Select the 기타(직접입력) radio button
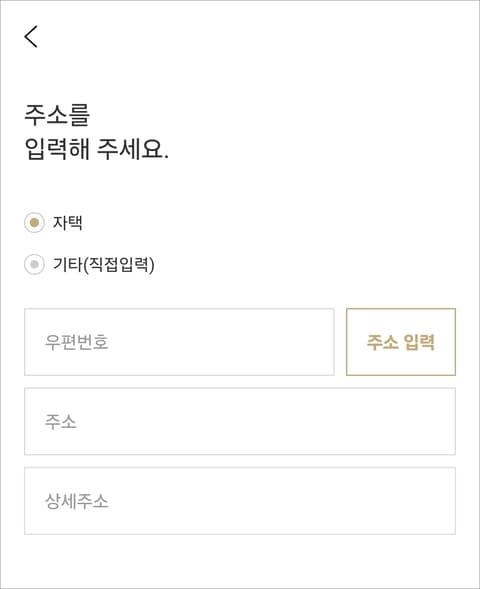 (x=34, y=264)
